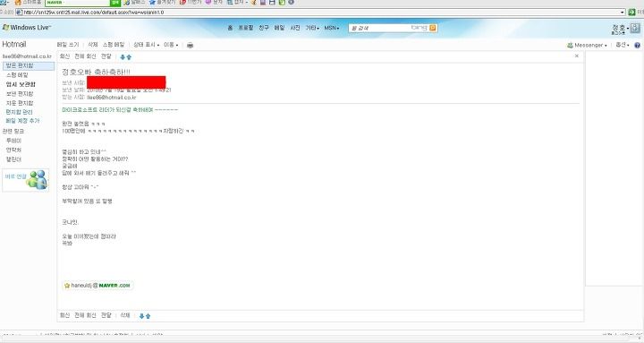This screenshot has height=343, width=644.
Task: Click the orange Bing search button
Action: (x=433, y=28)
